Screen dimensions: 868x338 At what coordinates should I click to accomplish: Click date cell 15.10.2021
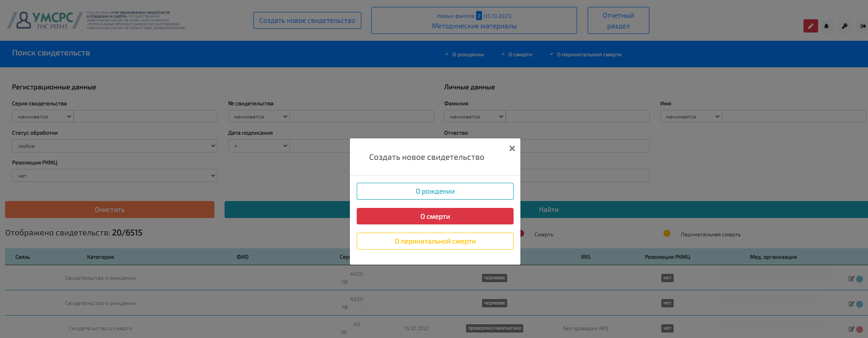point(417,328)
